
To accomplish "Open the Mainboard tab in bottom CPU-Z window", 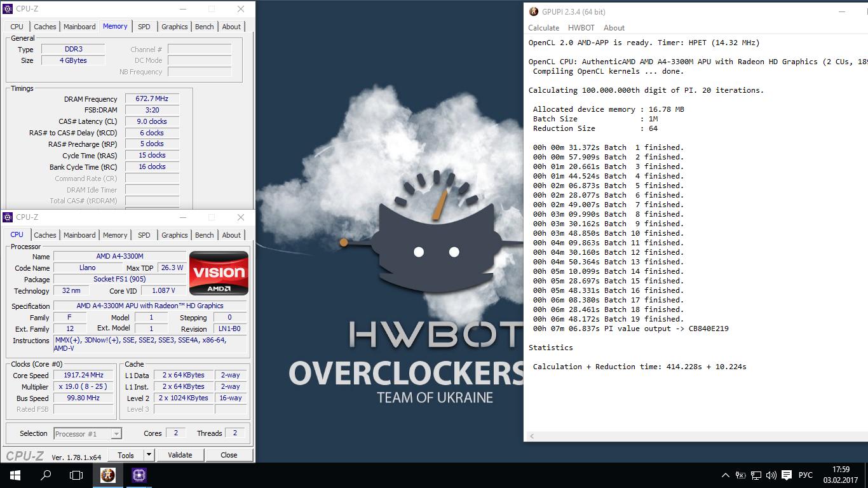I will pos(79,235).
